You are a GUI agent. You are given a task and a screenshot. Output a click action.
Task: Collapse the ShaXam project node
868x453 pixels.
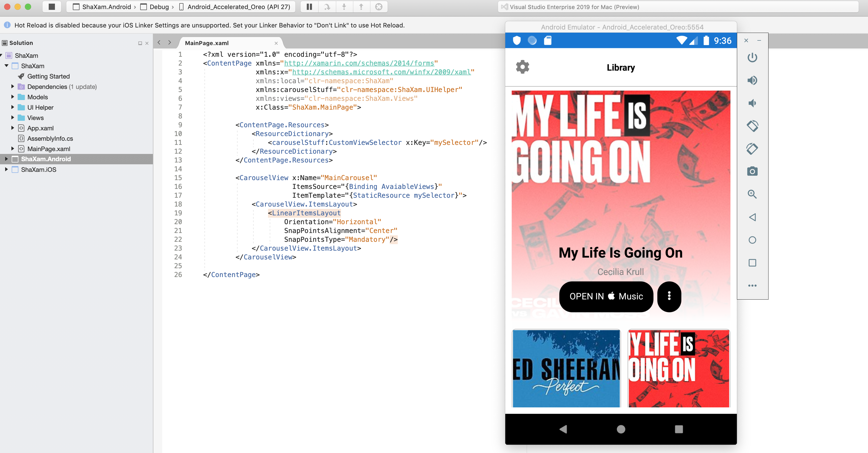tap(6, 66)
